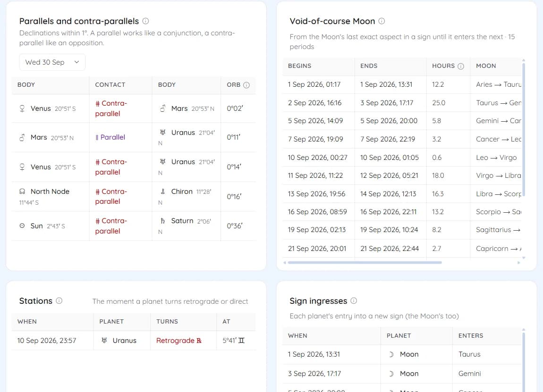Click scroll-right arrow of void-of-course table

pyautogui.click(x=518, y=263)
